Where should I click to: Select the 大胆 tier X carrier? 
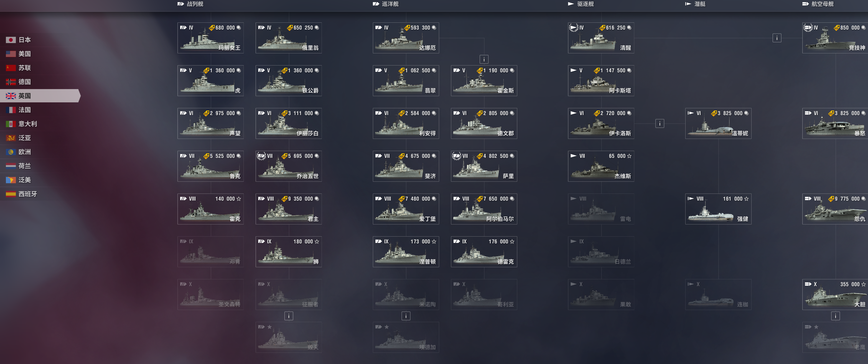pos(835,294)
